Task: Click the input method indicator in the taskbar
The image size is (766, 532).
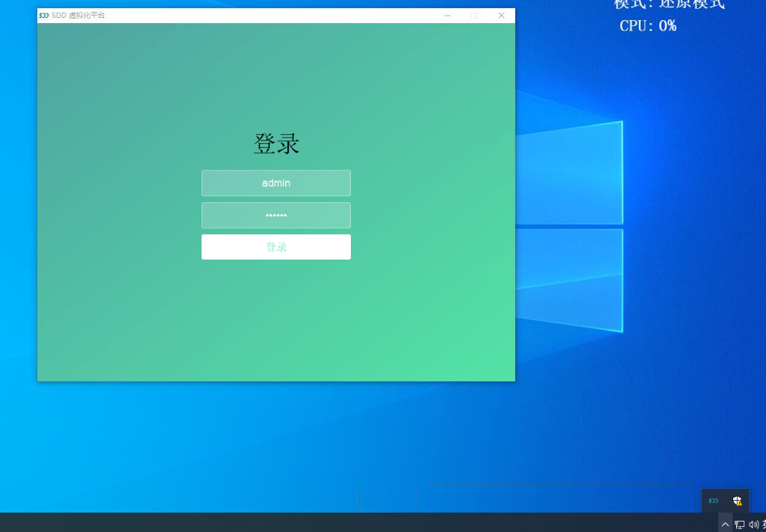Action: tap(763, 525)
